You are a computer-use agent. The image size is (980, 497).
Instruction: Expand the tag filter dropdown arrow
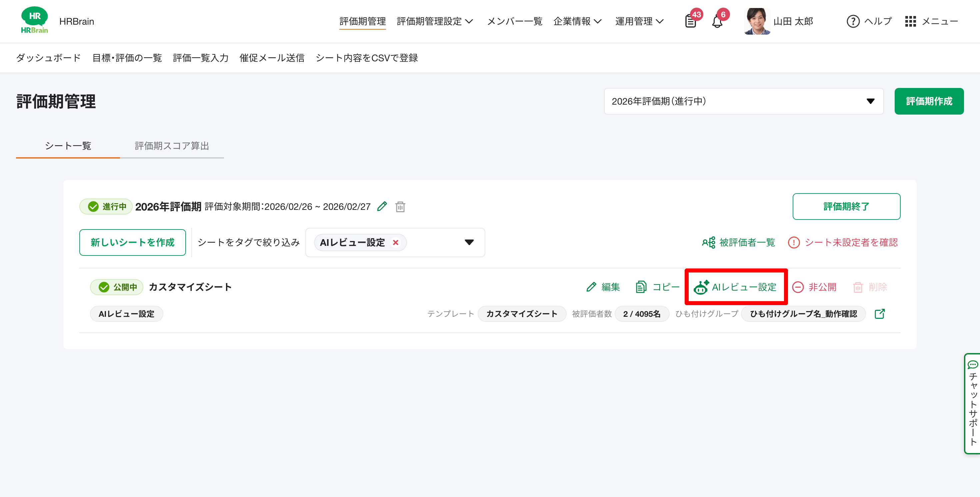pos(469,243)
